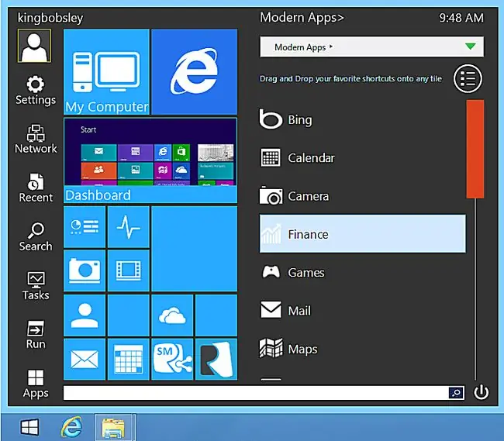Open the envelope mail tile
This screenshot has height=441, width=504.
(85, 359)
